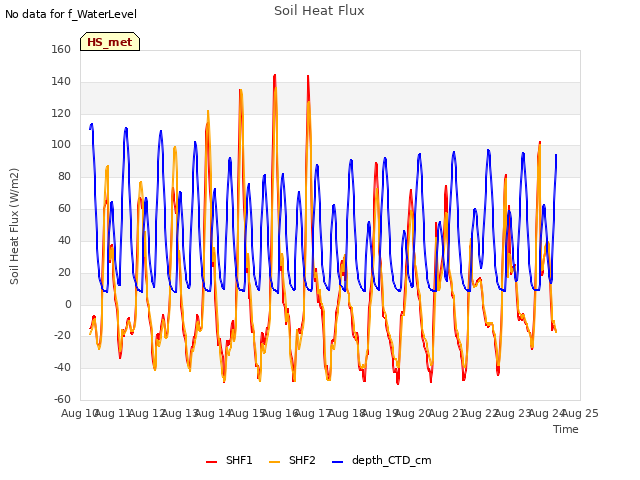Click the -40 y-axis tick label

point(62,368)
